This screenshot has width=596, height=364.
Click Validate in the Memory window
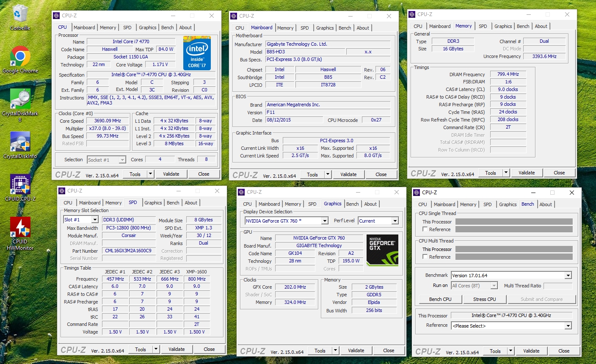(527, 173)
